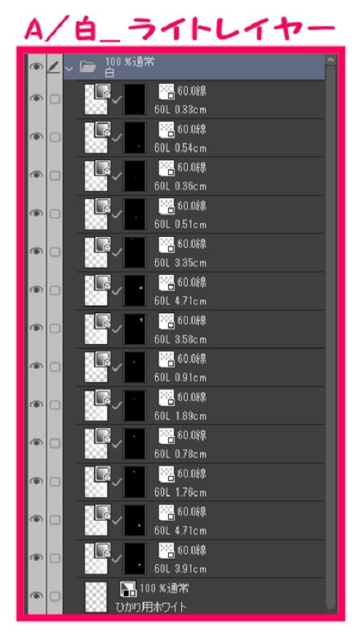Select the 60L 0.51cm layer
Image resolution: width=364 pixels, height=640 pixels.
(x=201, y=214)
